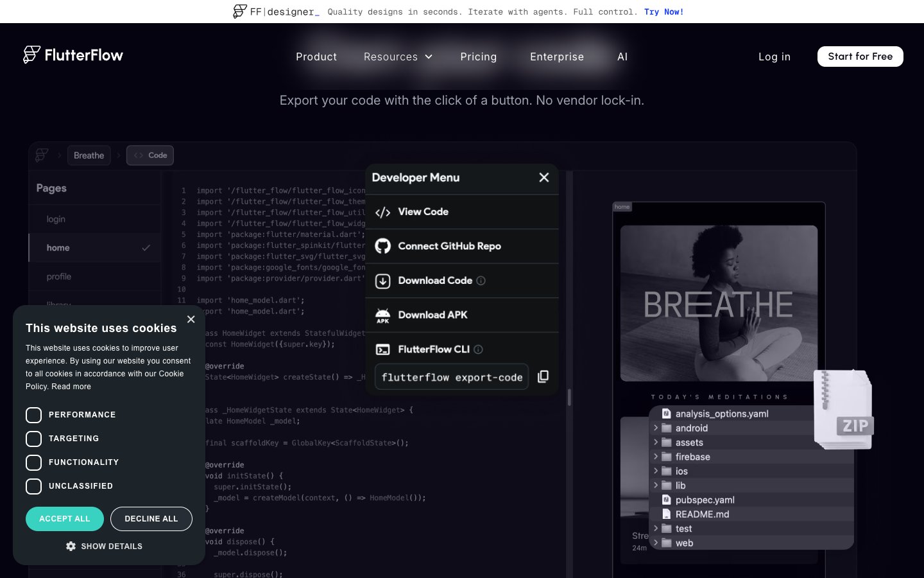Click the copy icon beside export-code command
The width and height of the screenshot is (924, 578).
point(543,376)
